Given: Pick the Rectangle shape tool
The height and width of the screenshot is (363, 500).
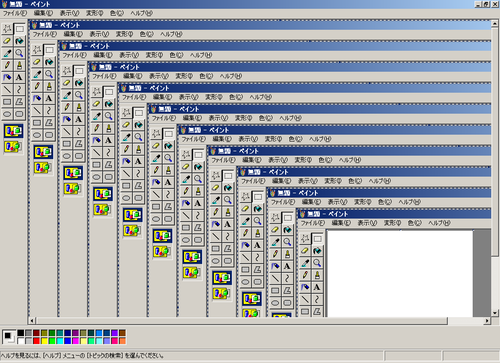Looking at the screenshot, I should [7, 101].
